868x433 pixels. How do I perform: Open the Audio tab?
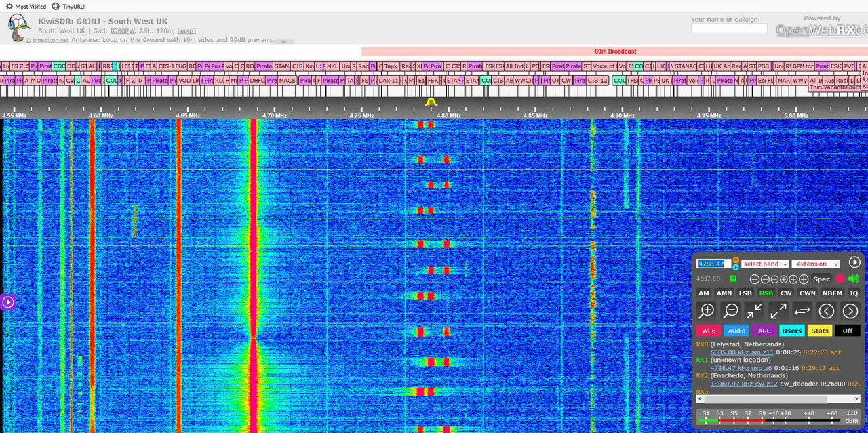coord(736,331)
